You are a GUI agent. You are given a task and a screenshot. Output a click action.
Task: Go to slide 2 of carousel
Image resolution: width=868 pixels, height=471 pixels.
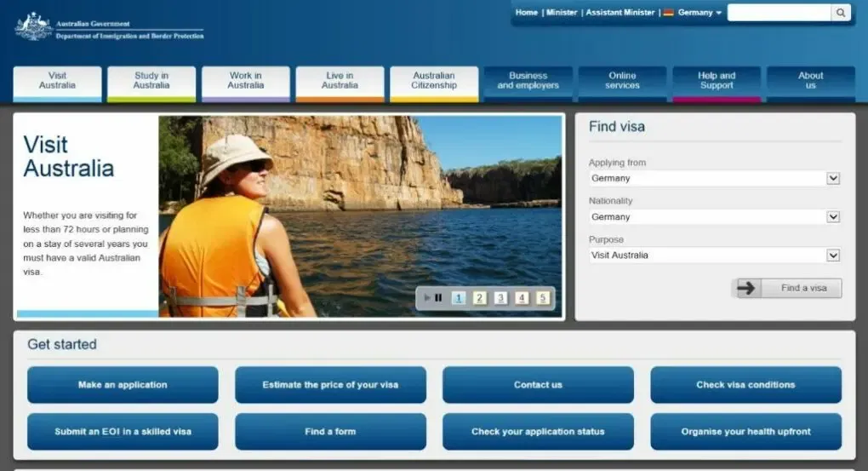pos(480,298)
